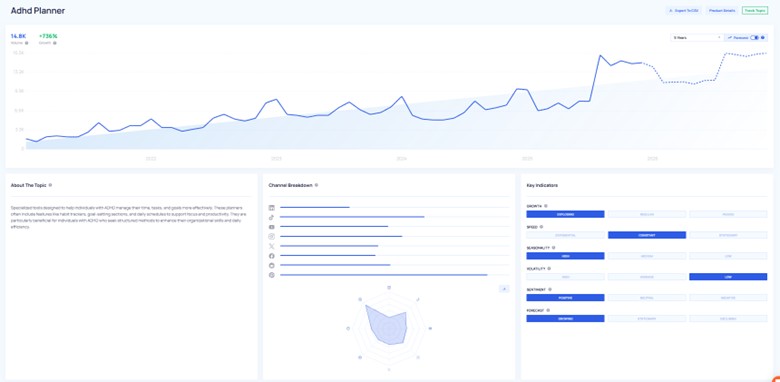The width and height of the screenshot is (780, 382).
Task: Click the green Track Topic button
Action: pyautogui.click(x=755, y=10)
